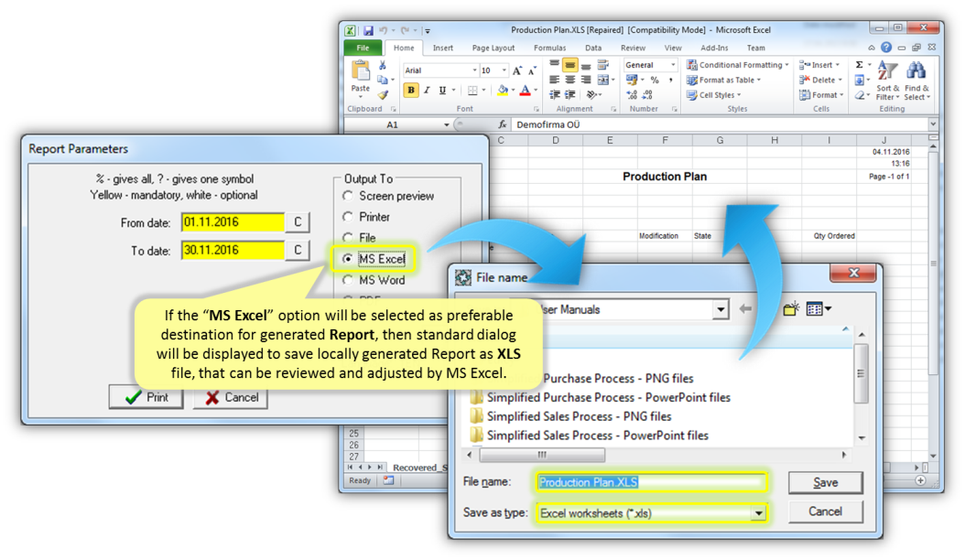Screen dimensions: 965x560
Task: Toggle Underline formatting in Excel
Action: 442,91
